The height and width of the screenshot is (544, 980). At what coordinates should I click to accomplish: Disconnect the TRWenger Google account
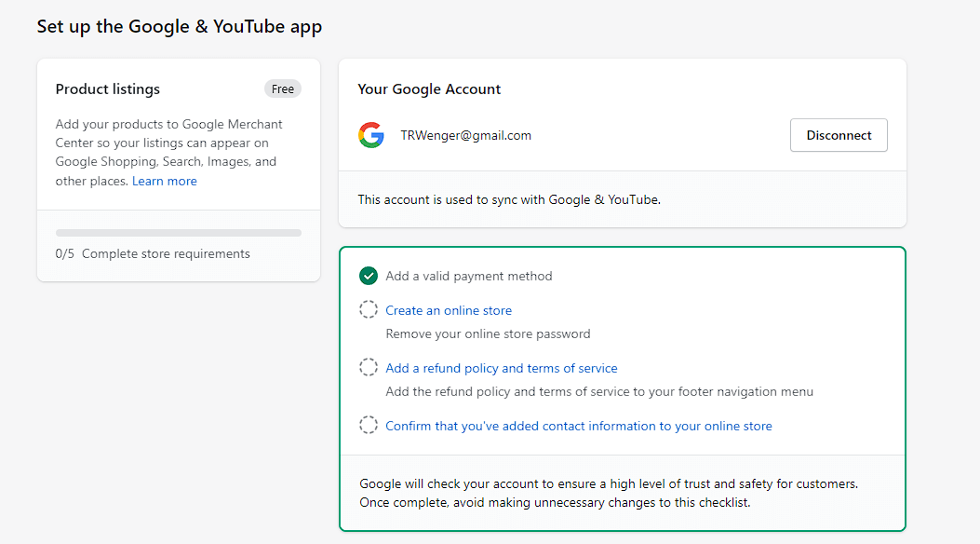tap(838, 135)
